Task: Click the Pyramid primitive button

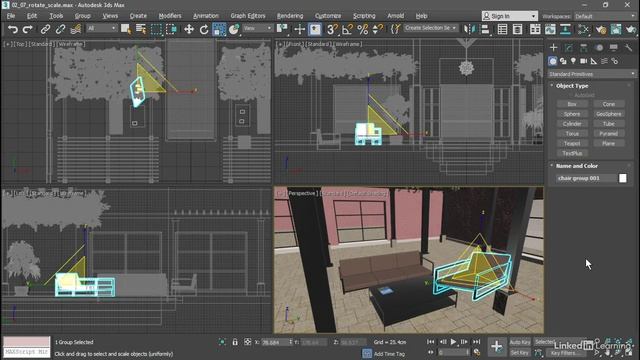Action: coord(609,133)
